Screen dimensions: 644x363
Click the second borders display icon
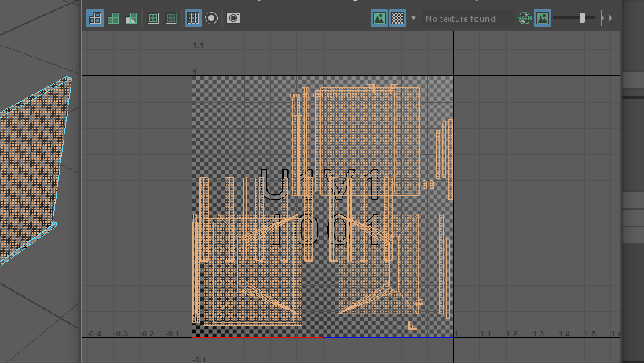tap(170, 17)
